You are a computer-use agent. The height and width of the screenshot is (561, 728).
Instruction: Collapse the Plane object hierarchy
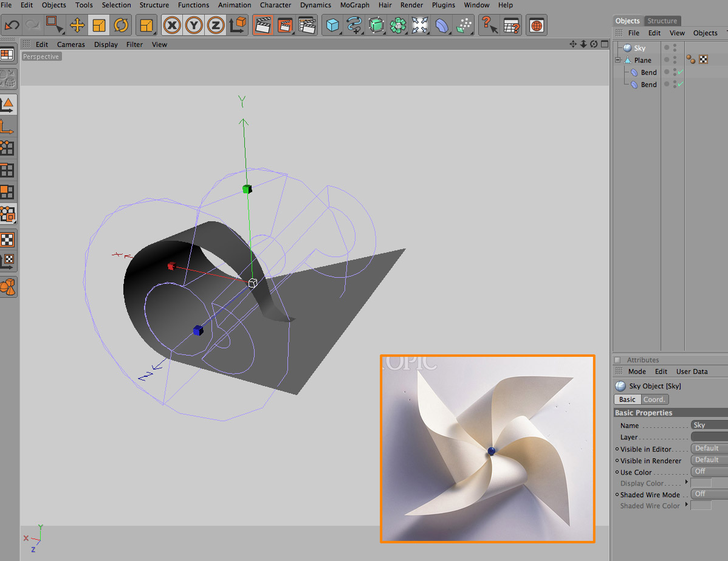[x=618, y=60]
